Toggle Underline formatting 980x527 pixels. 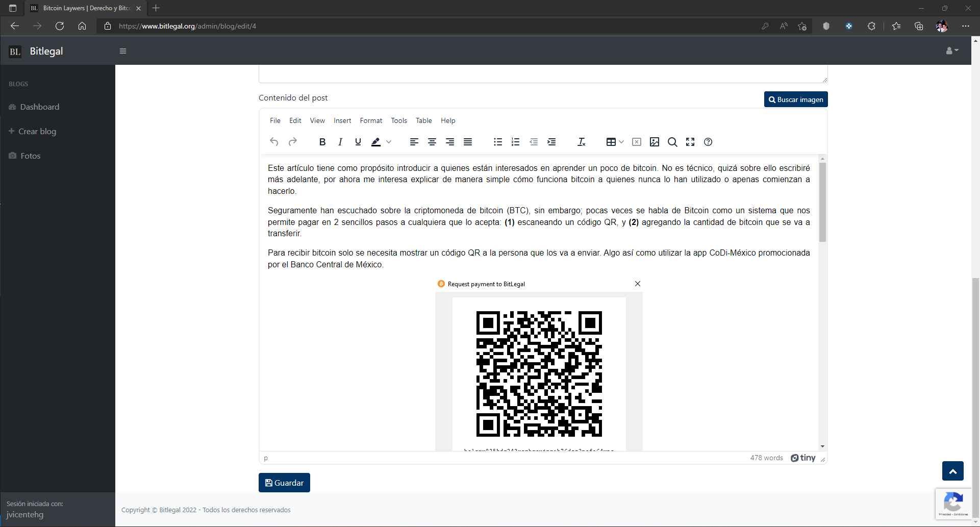[x=358, y=142]
